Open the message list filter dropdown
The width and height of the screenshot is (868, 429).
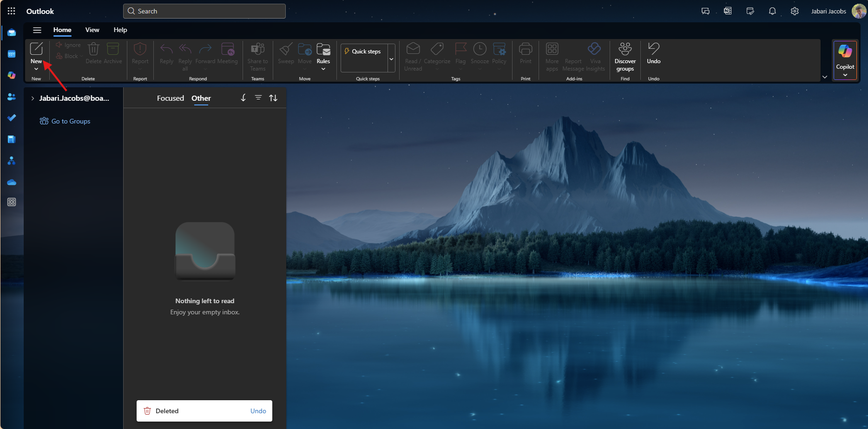tap(258, 97)
